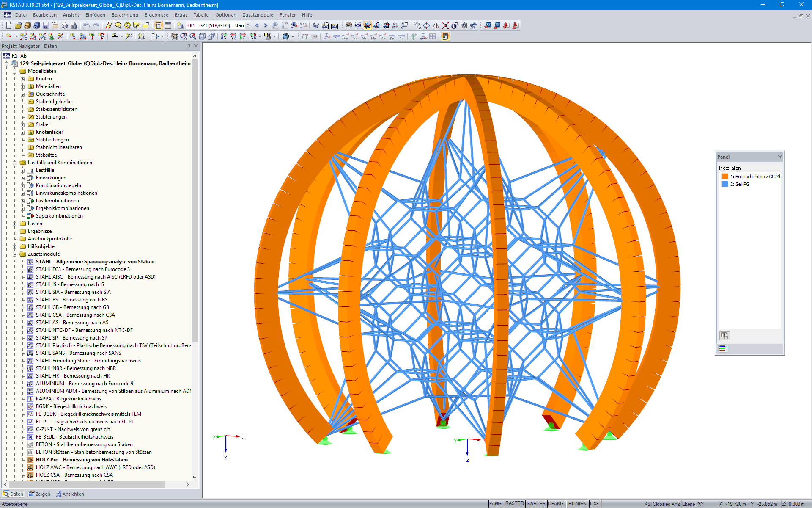812x508 pixels.
Task: Collapse the Zusatzmodule tree folder
Action: pyautogui.click(x=15, y=254)
